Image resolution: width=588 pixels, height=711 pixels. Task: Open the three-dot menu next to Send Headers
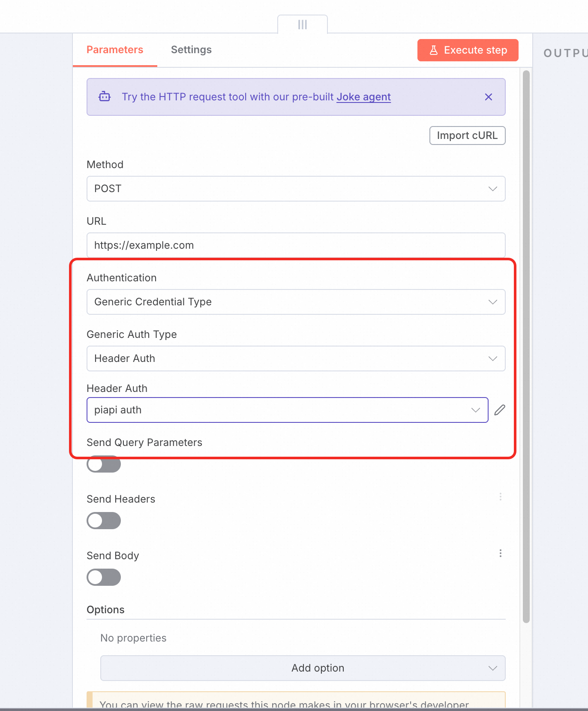500,497
